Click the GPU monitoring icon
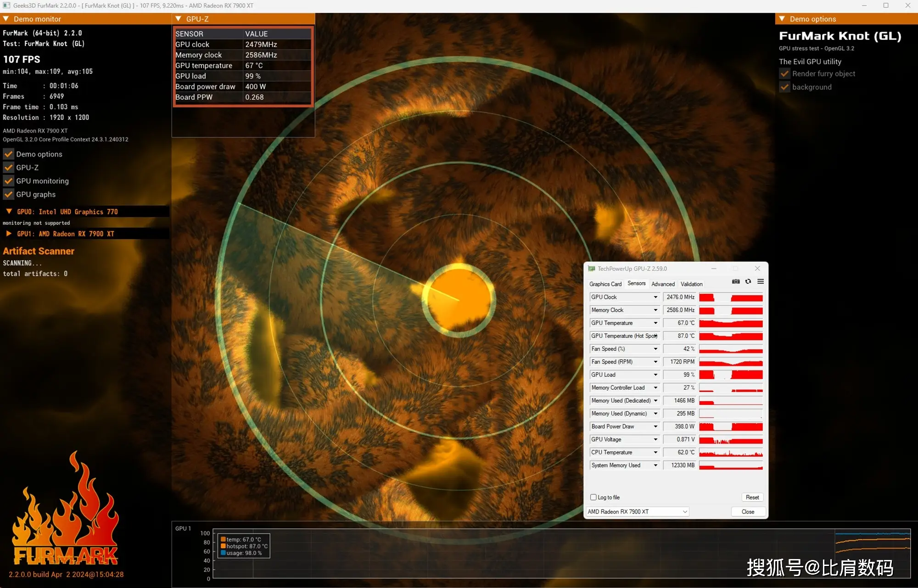This screenshot has height=588, width=918. (9, 180)
